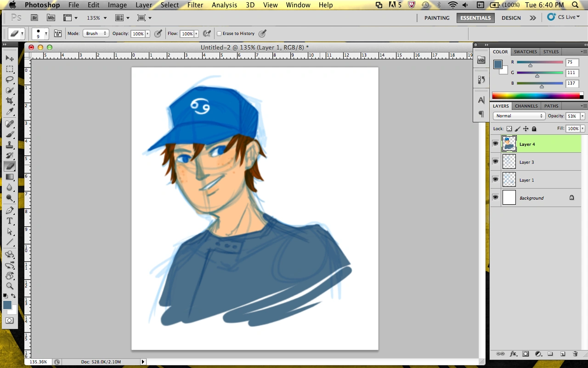Click the delete layer trash icon
Image resolution: width=588 pixels, height=368 pixels.
[575, 354]
